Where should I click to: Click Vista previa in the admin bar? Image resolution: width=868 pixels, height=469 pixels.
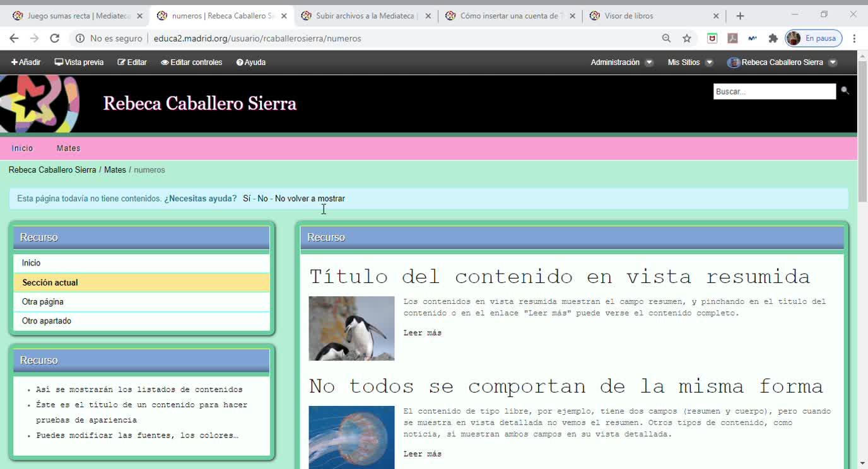(x=79, y=62)
